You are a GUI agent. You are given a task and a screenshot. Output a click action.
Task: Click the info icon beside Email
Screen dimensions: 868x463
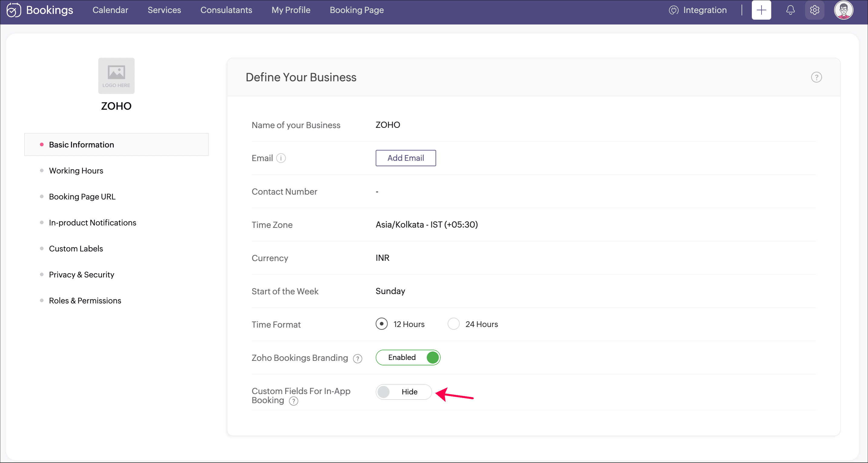281,158
